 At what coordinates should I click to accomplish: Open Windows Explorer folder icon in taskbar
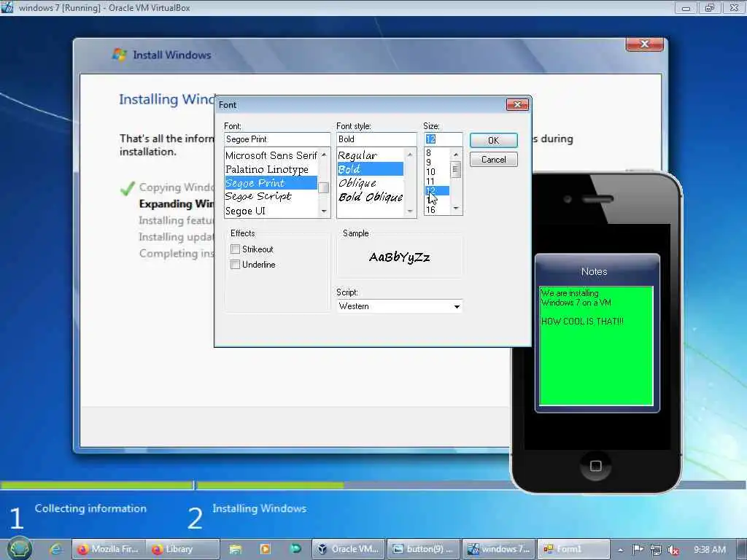point(236,550)
